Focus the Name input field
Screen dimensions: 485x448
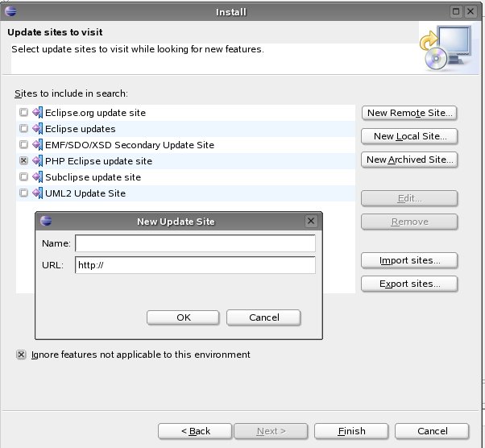(x=195, y=243)
